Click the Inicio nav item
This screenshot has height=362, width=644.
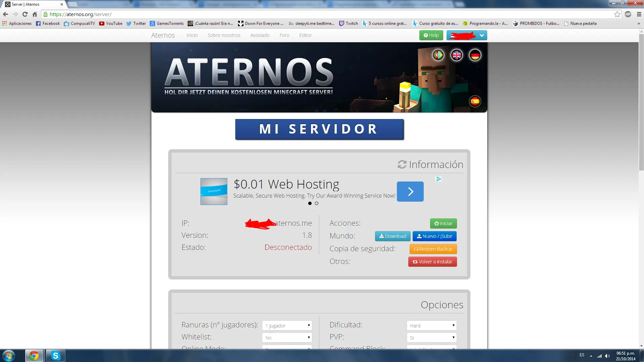(192, 35)
